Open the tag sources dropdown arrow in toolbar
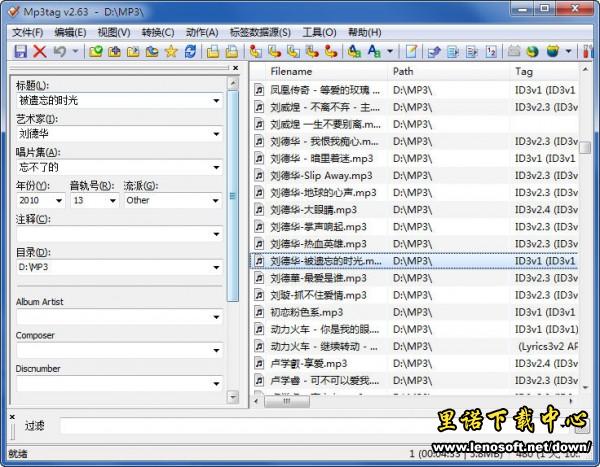This screenshot has height=467, width=600. 569,51
